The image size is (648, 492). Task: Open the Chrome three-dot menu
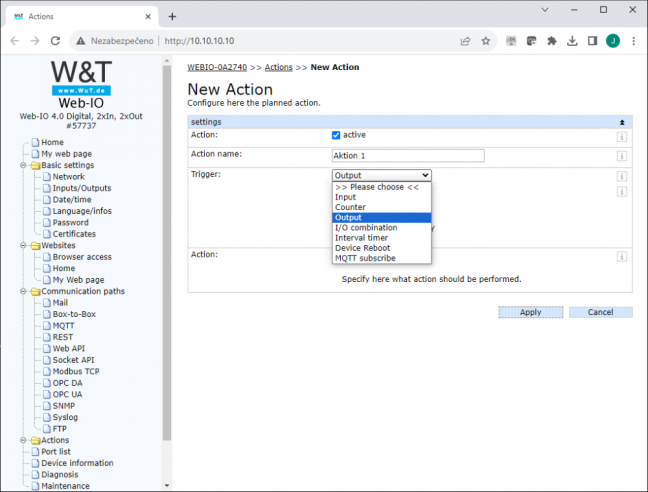click(x=633, y=40)
